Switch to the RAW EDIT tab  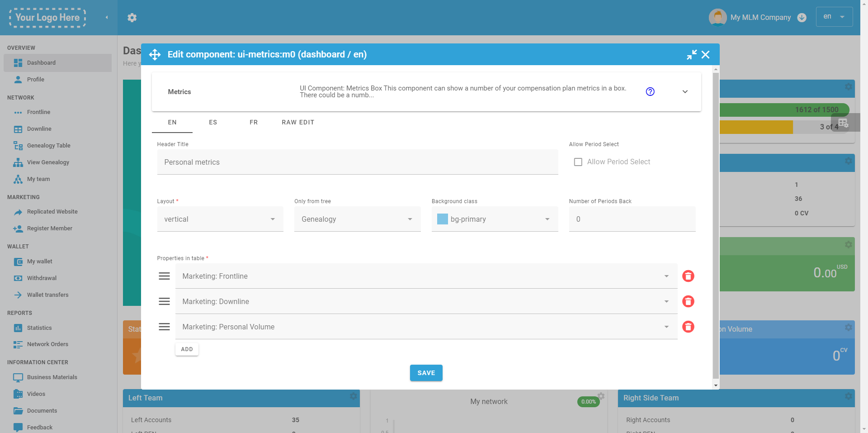[x=298, y=123]
